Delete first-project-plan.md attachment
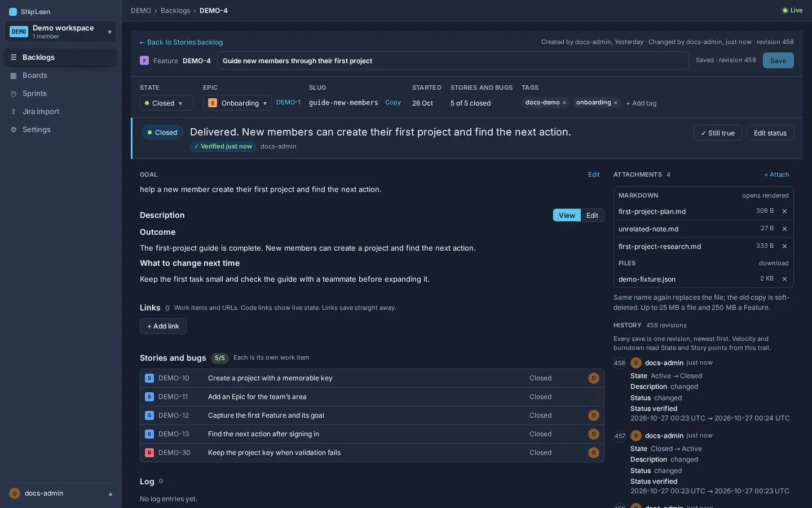Screen dimensions: 812x508 pos(784,211)
